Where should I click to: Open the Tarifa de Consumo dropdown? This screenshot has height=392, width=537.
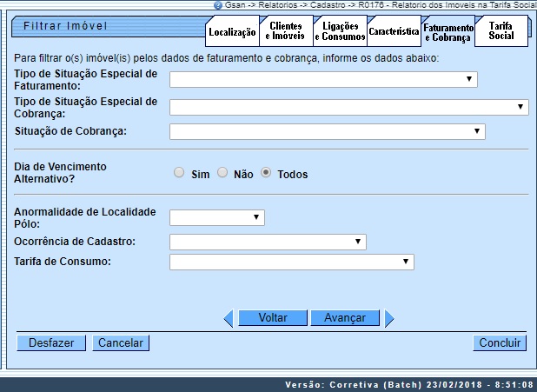pyautogui.click(x=291, y=262)
